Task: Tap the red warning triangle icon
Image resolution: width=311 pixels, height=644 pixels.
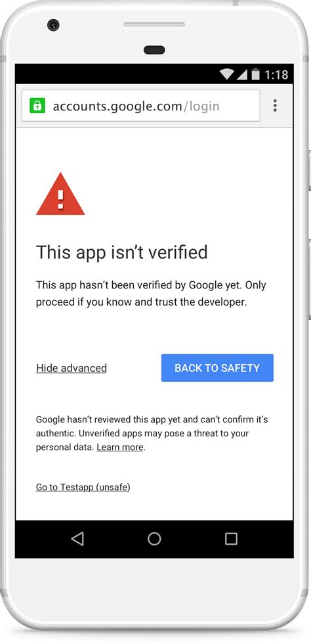Action: pyautogui.click(x=60, y=194)
